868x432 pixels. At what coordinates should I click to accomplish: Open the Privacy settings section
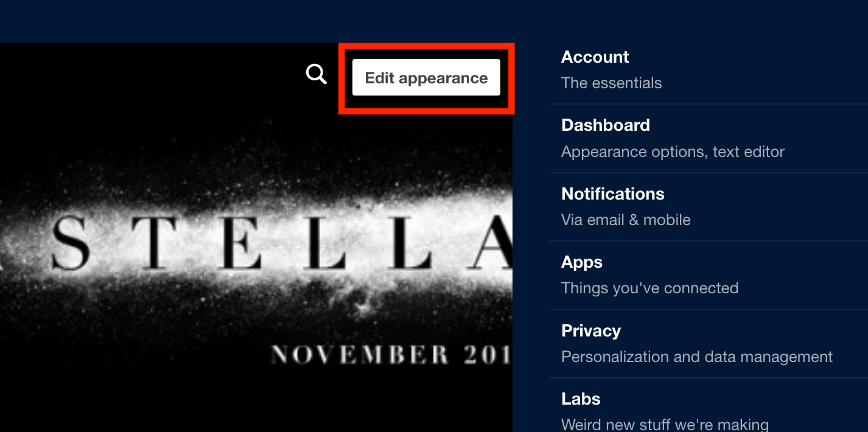590,331
